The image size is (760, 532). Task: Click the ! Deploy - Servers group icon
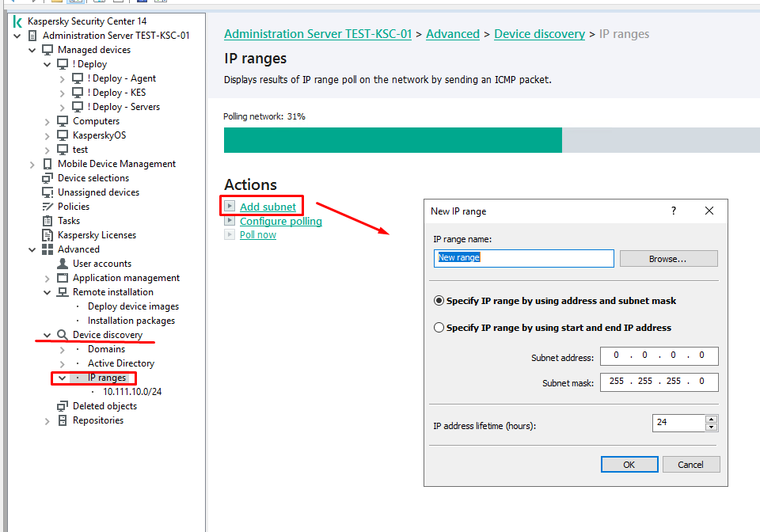(x=78, y=107)
